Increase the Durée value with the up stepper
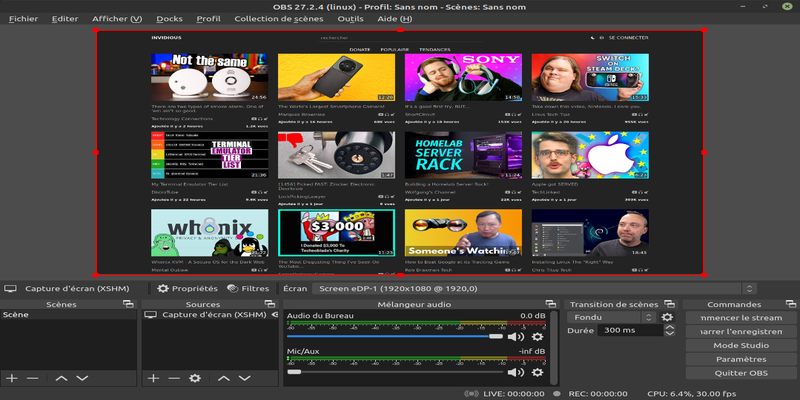Viewport: 800px width, 400px height. click(669, 327)
